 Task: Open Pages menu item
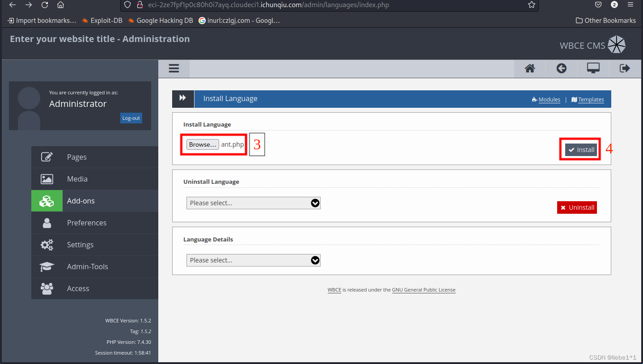coord(95,157)
